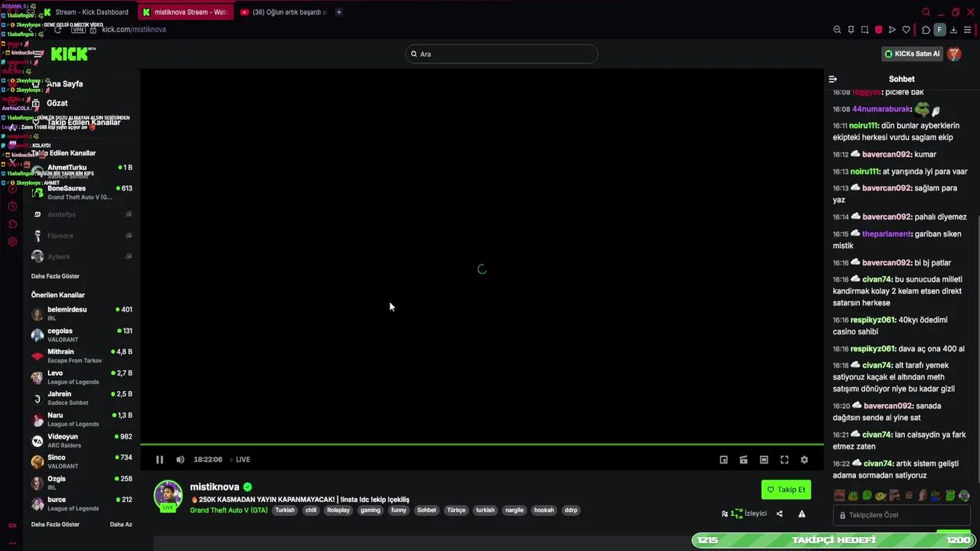980x551 pixels.
Task: Reload the current page
Action: 58,30
